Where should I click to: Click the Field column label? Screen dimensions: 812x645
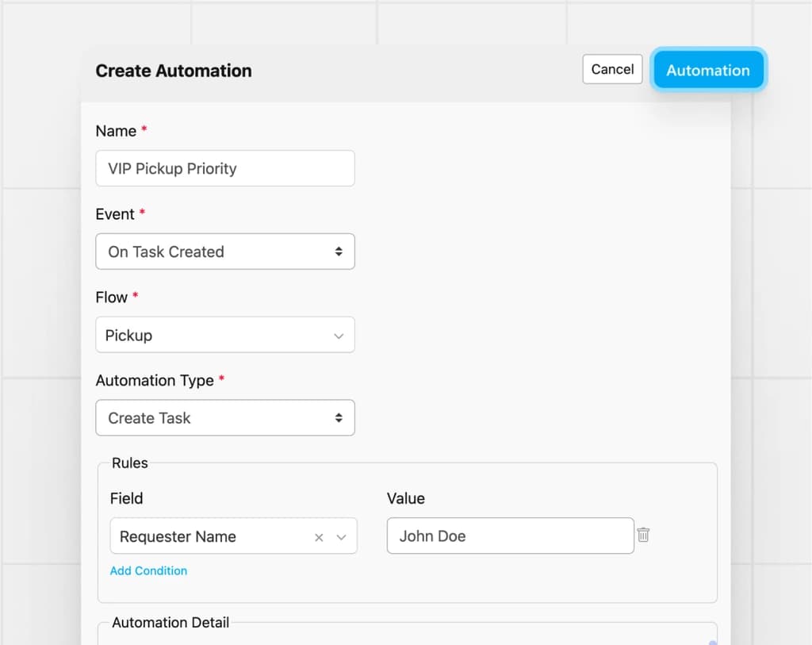(x=126, y=498)
